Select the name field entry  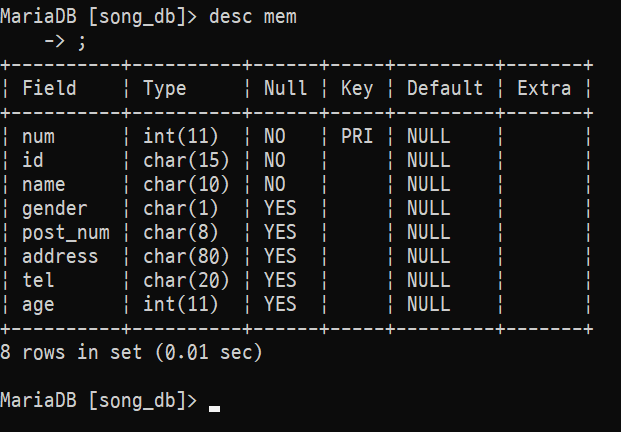click(x=44, y=184)
